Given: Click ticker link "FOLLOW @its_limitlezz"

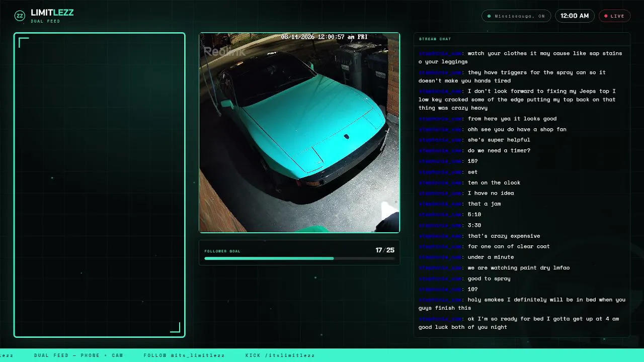Looking at the screenshot, I should (184, 355).
